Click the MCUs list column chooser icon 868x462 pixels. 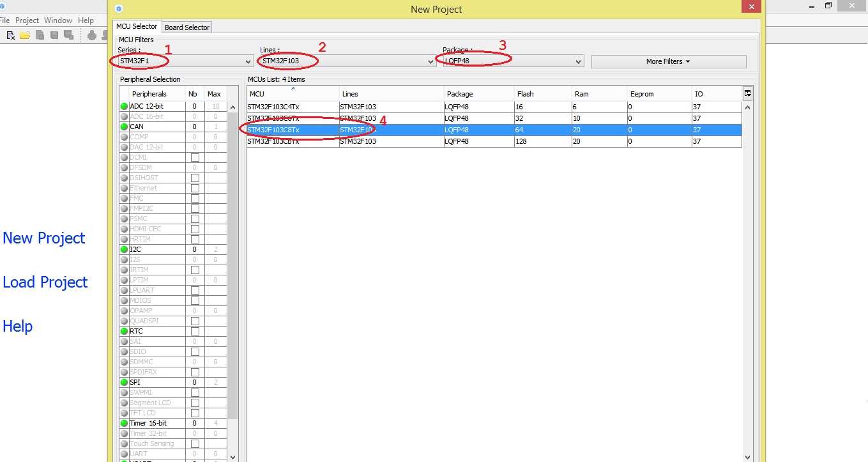[747, 93]
